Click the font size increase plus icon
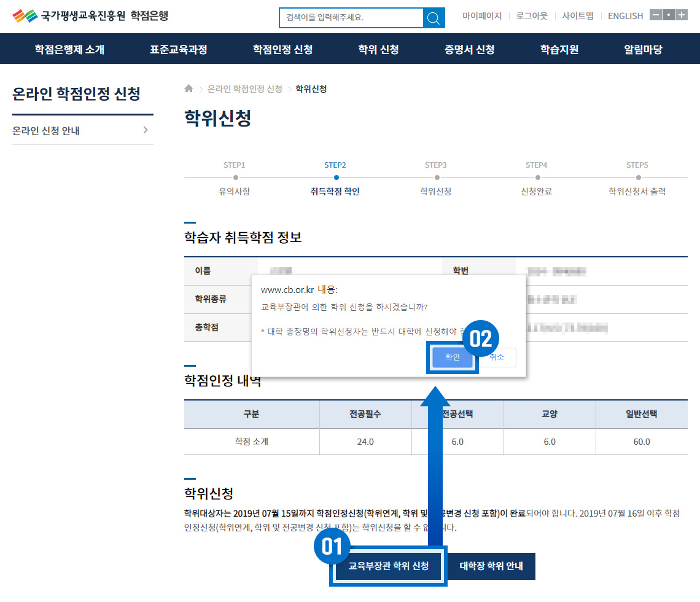The height and width of the screenshot is (602, 700). (x=682, y=15)
